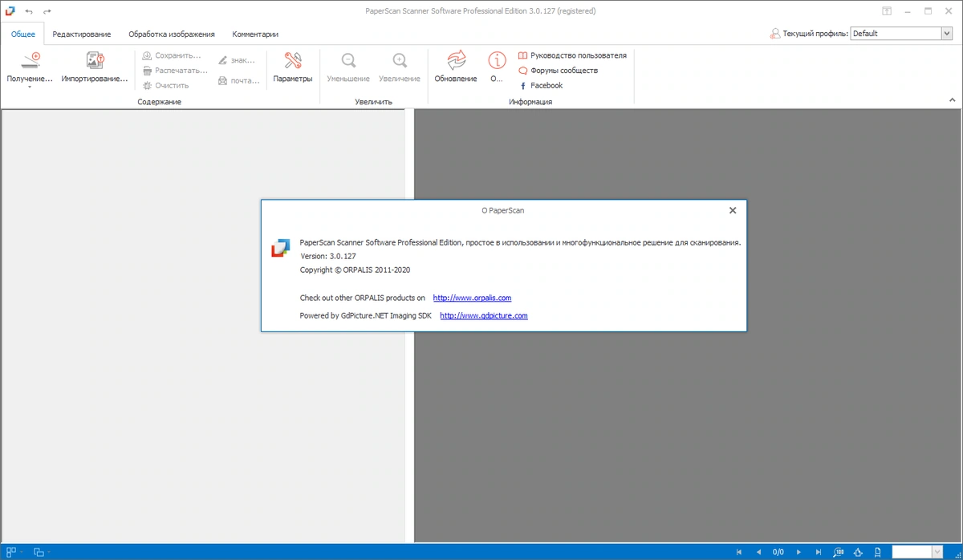This screenshot has width=963, height=560.
Task: Open the zoom level dropdown arrow
Action: coord(937,552)
